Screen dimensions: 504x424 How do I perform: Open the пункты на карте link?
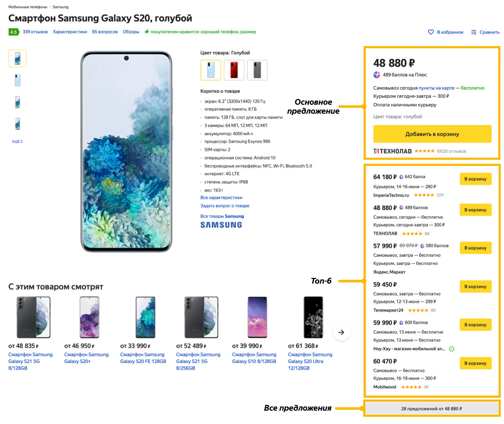coord(436,88)
